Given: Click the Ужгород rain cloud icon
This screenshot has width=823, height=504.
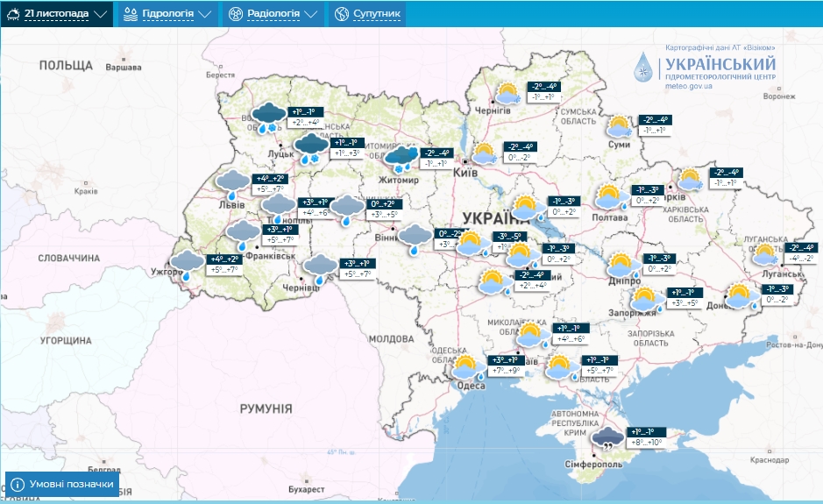Looking at the screenshot, I should click(x=187, y=266).
